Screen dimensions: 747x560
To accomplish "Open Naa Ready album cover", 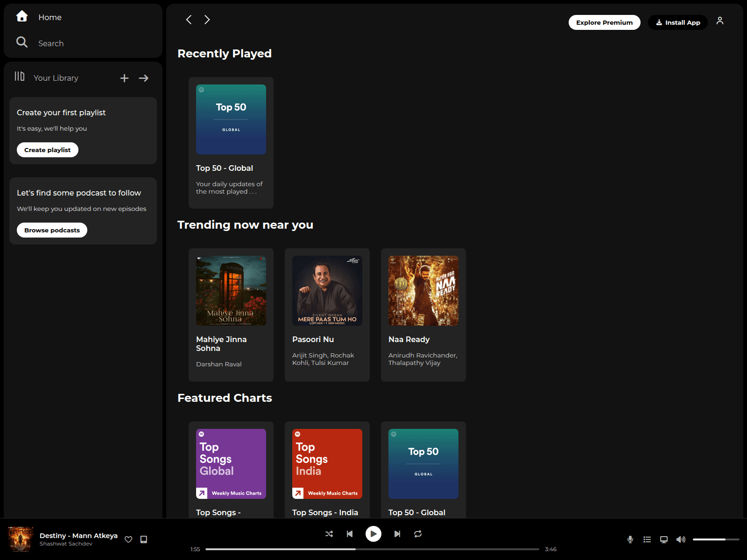I will (x=423, y=291).
